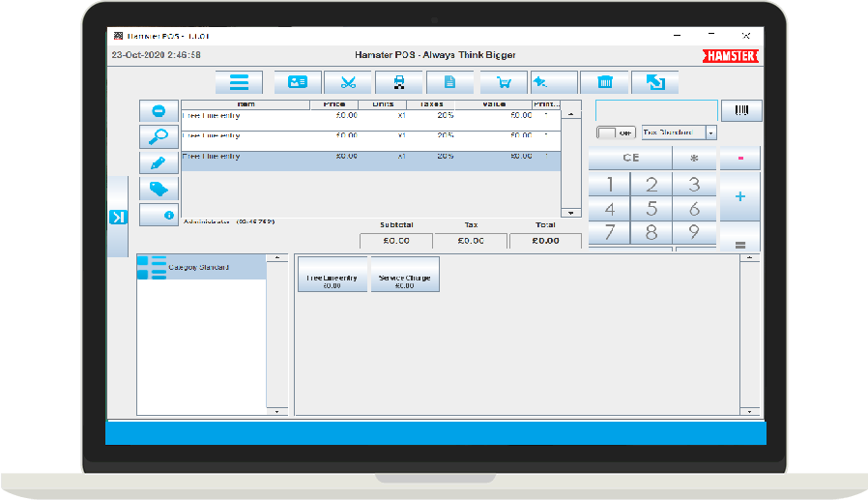Click the barcode scan button
868x500 pixels.
[x=741, y=111]
